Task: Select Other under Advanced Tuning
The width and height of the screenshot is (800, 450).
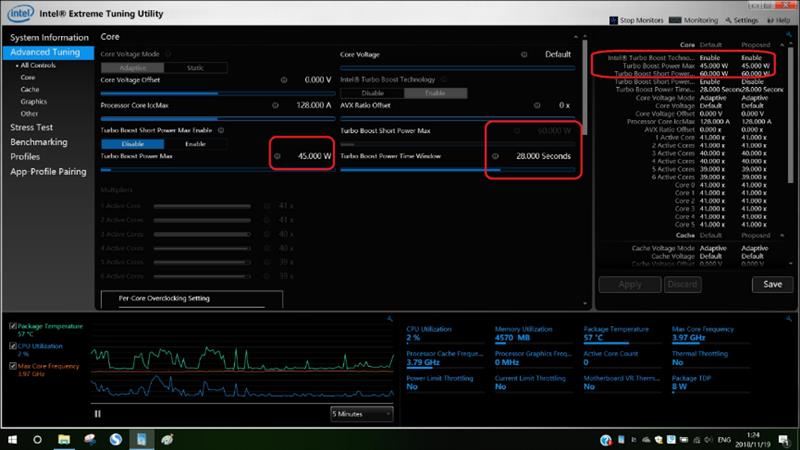Action: (29, 114)
